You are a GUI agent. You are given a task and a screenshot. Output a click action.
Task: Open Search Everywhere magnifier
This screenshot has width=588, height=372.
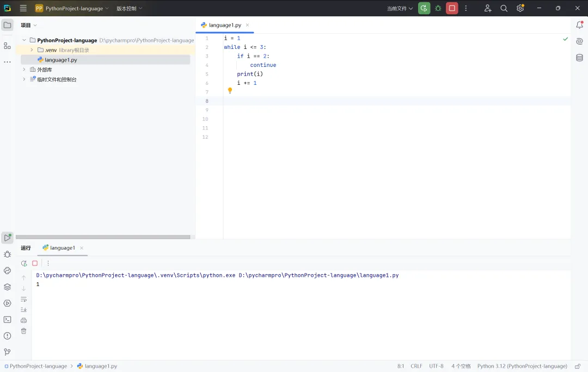(x=504, y=8)
